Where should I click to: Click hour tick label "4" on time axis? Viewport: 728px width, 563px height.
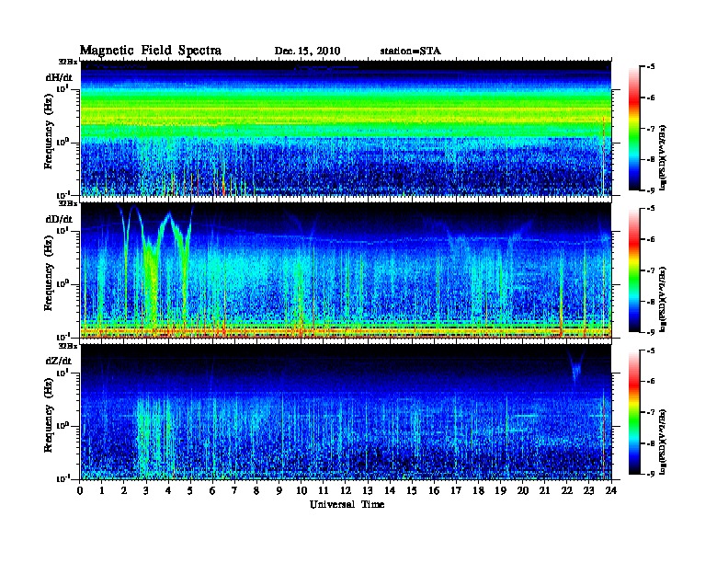pyautogui.click(x=168, y=490)
